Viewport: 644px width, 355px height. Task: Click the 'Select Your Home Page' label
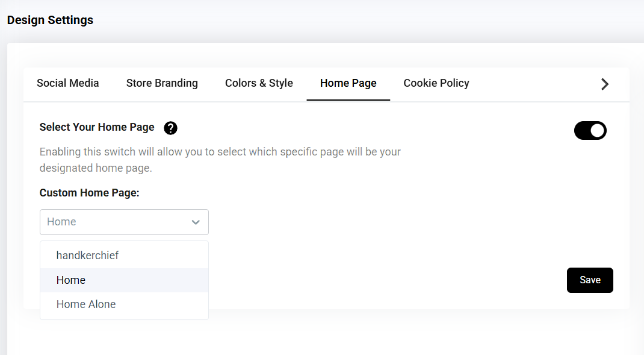[x=97, y=127]
